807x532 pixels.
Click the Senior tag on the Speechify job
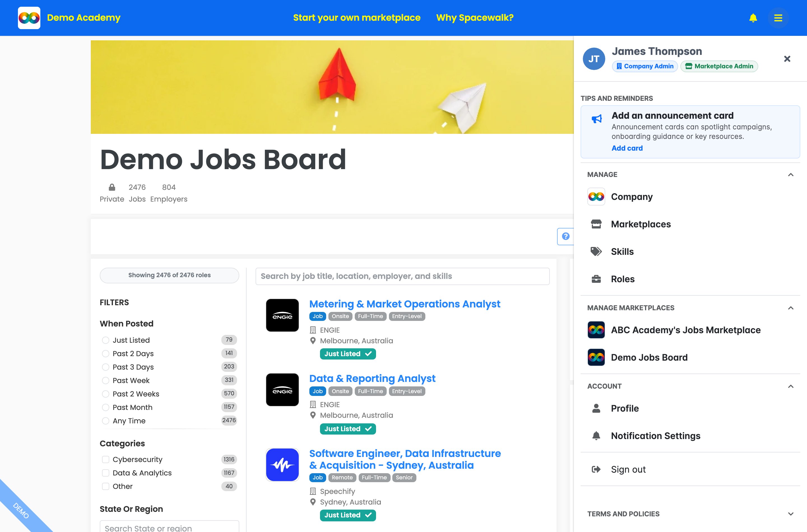pyautogui.click(x=404, y=477)
